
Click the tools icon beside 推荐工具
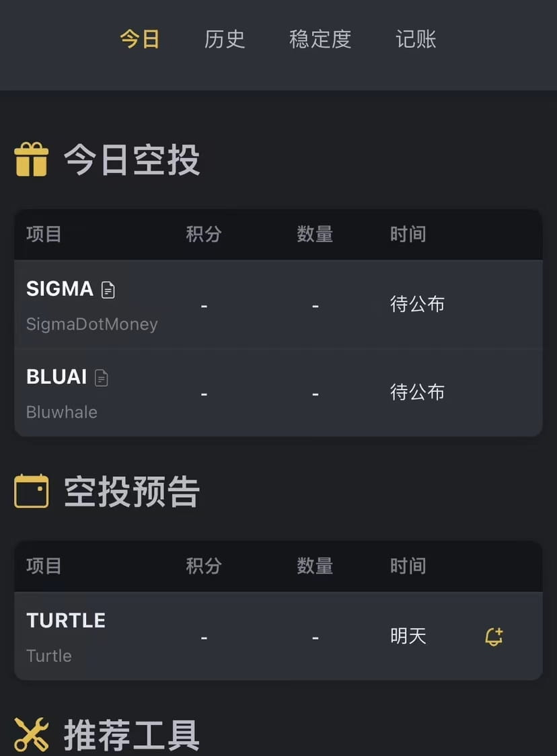(x=32, y=734)
